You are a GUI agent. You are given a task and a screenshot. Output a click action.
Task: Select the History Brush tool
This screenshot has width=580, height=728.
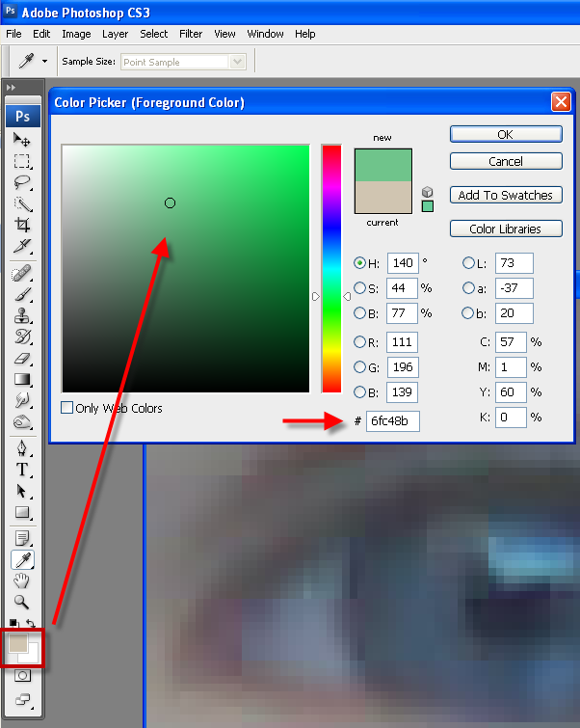coord(22,337)
